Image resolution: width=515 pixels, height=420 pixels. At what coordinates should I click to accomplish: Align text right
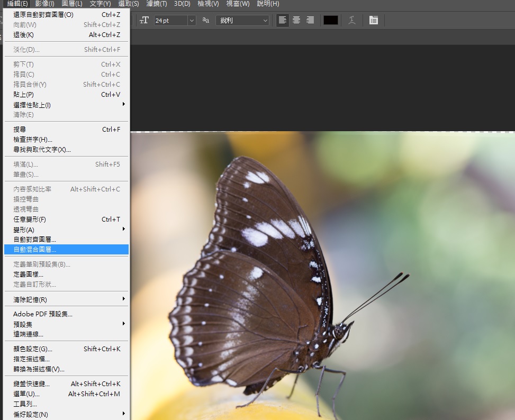(x=310, y=20)
